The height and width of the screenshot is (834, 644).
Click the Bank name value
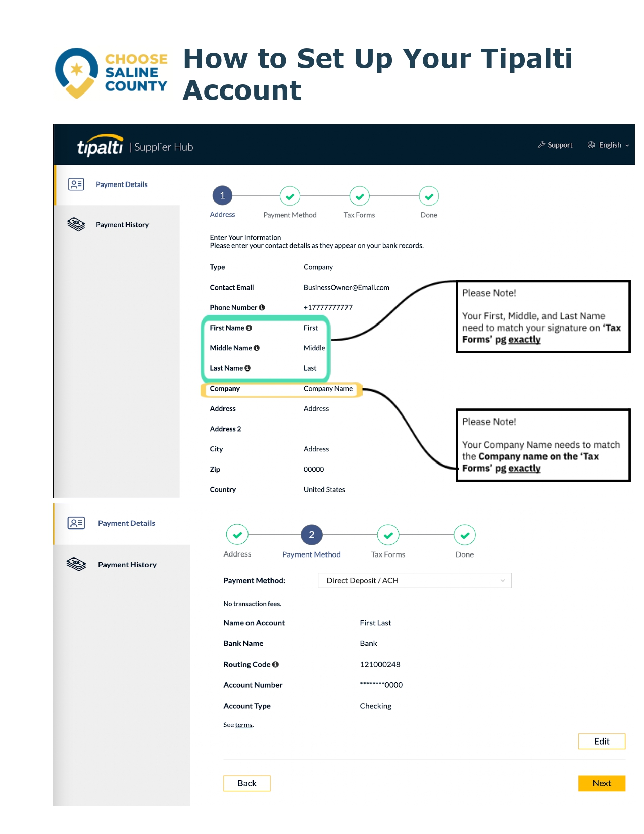coord(368,643)
